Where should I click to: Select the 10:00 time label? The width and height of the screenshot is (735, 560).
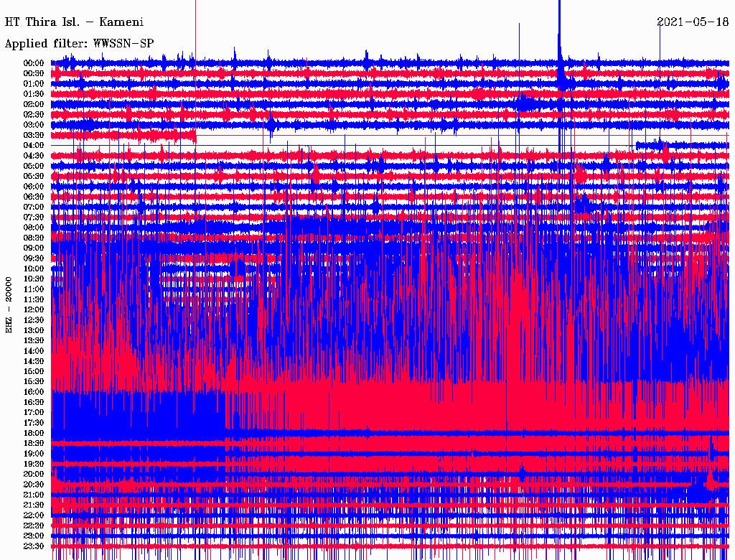[x=34, y=269]
